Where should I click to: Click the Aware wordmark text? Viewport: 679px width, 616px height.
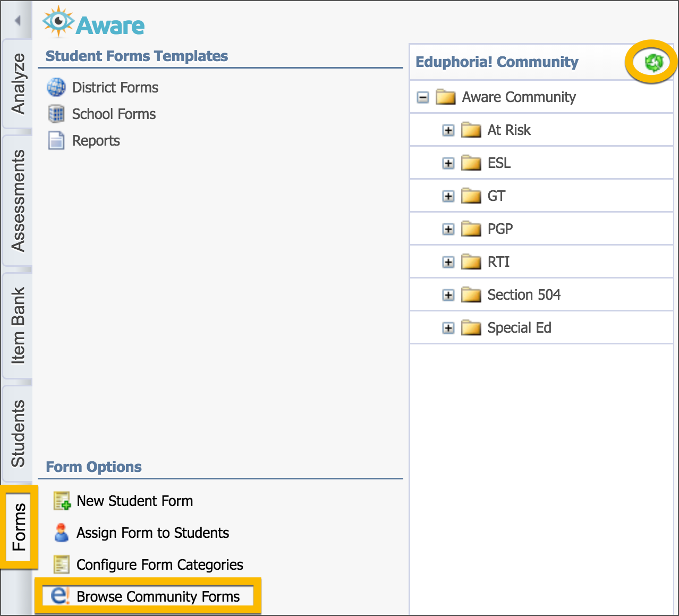coord(110,26)
